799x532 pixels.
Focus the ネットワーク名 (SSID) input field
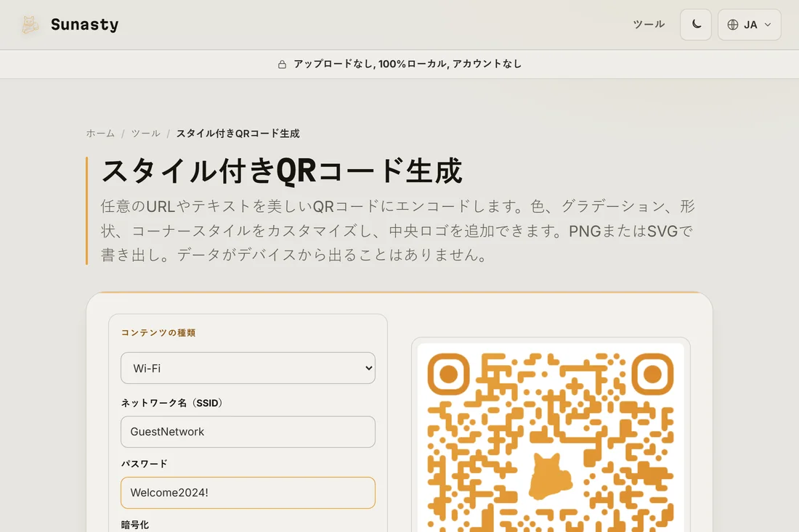(x=248, y=432)
